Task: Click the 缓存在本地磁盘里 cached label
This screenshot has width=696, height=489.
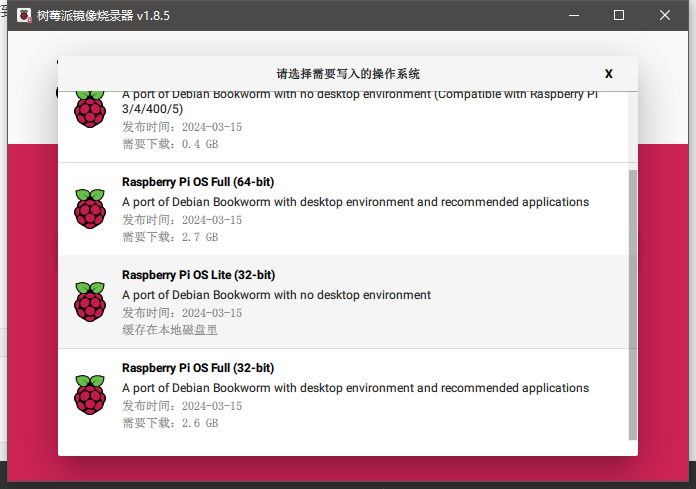Action: [x=170, y=330]
